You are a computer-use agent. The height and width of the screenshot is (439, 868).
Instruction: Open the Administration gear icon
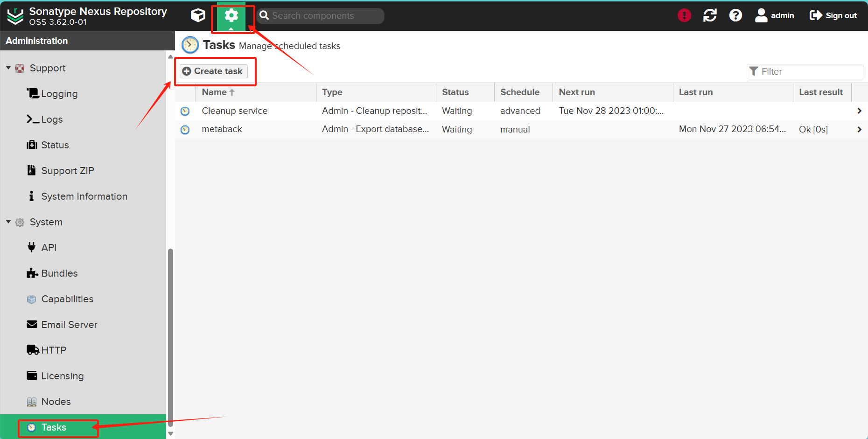[x=231, y=15]
